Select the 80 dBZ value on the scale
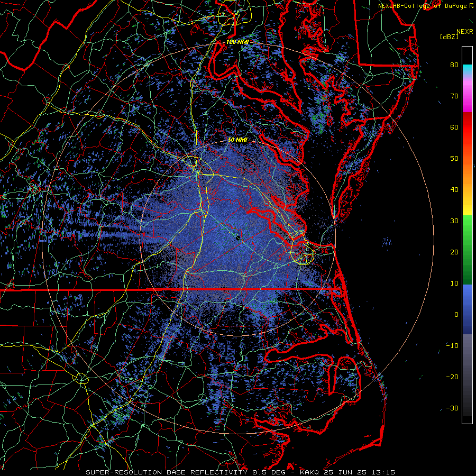Image resolution: width=476 pixels, height=476 pixels. [454, 65]
